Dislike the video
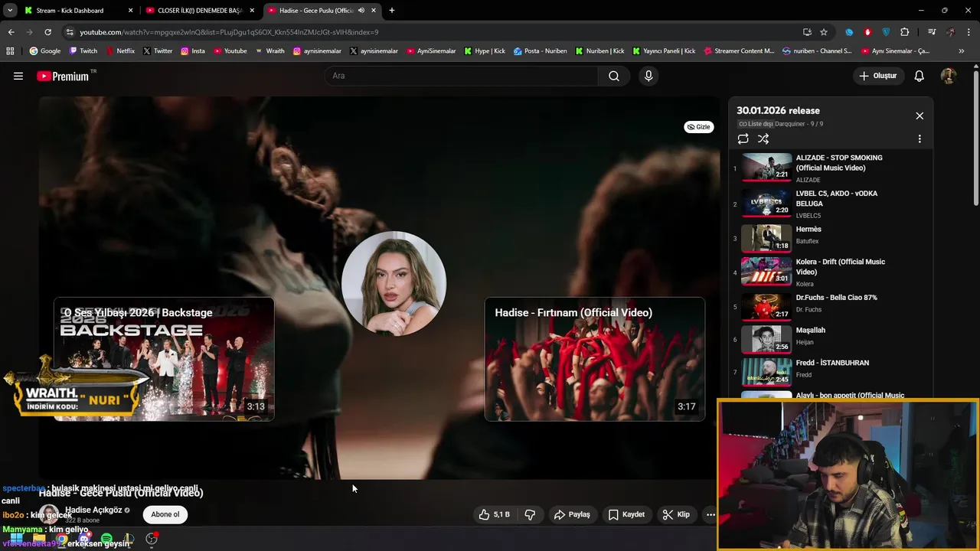This screenshot has height=551, width=980. pos(530,514)
